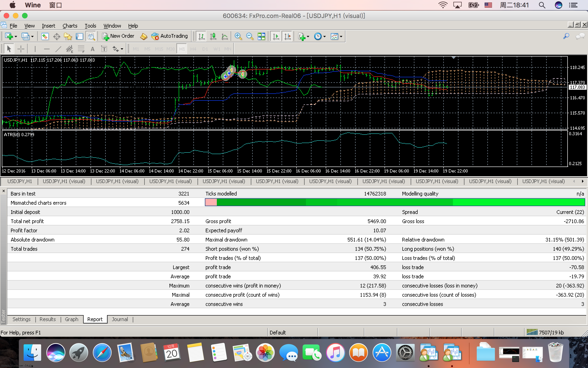Open the Data Window crosshair-circle icon
The image size is (588, 368).
pos(56,37)
